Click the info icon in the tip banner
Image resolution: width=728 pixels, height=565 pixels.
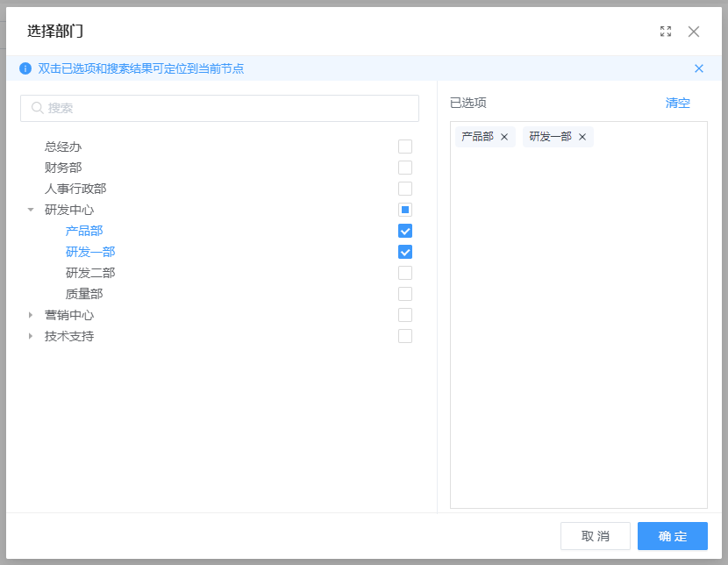pos(25,68)
